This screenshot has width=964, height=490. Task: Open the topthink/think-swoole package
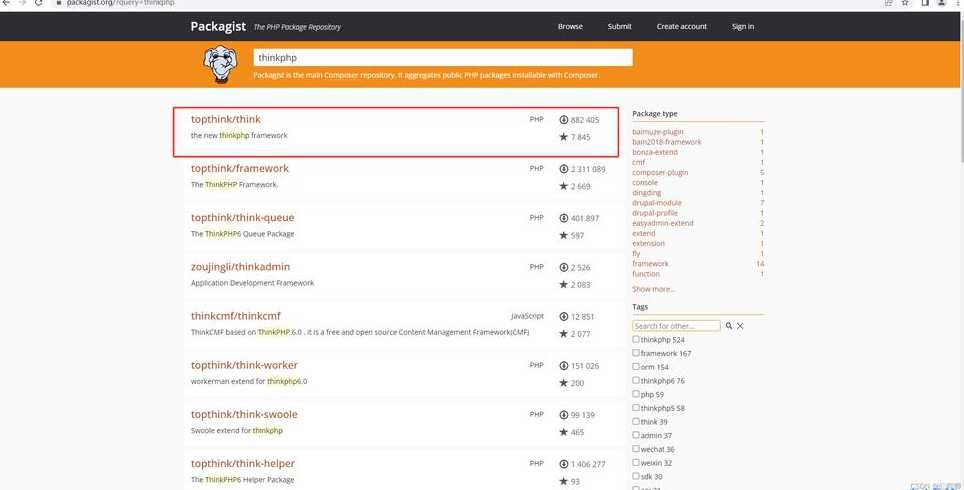click(x=244, y=414)
